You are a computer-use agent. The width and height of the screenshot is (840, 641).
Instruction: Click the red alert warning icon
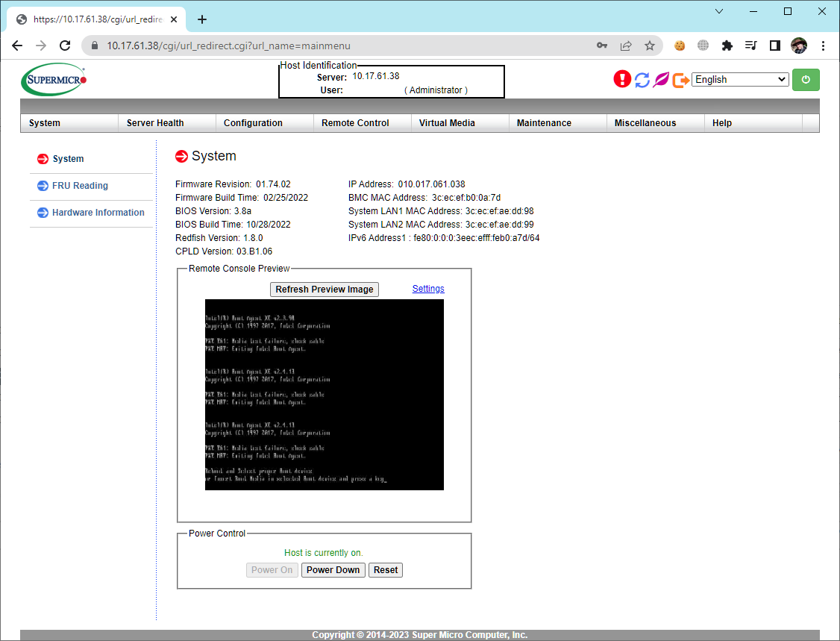point(622,79)
